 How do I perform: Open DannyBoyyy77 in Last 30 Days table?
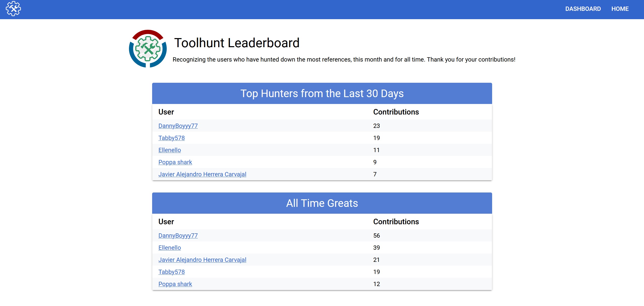click(178, 126)
